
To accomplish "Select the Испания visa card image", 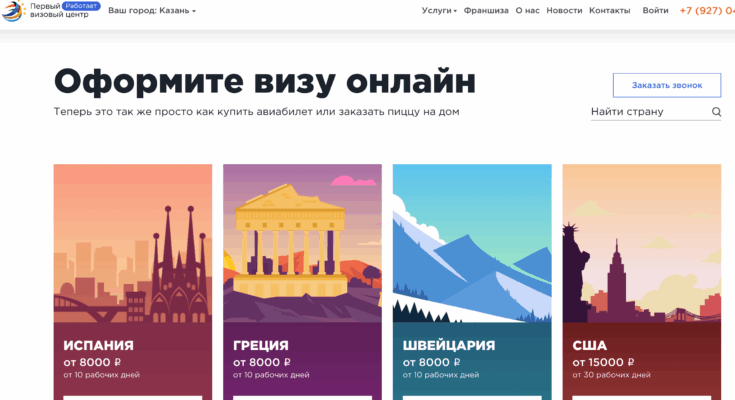I will pos(133,243).
